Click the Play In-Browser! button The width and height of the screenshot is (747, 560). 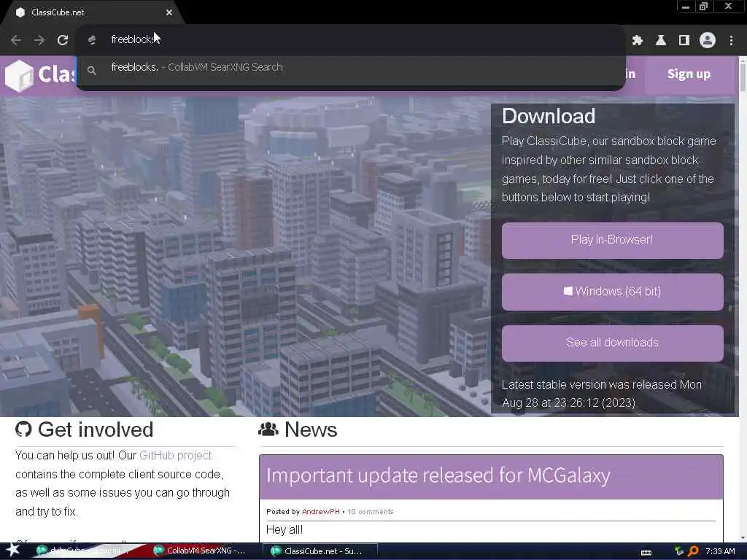click(612, 240)
